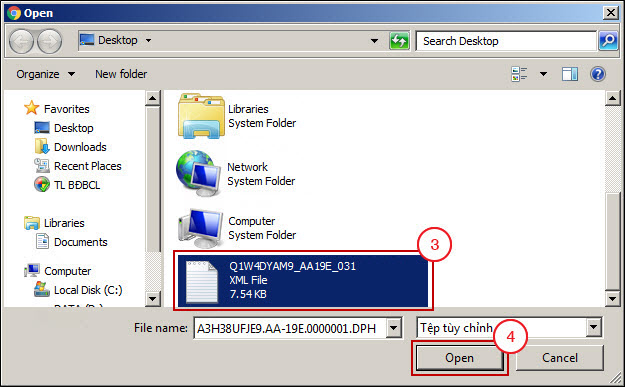Click the Forward navigation arrow button
This screenshot has width=625, height=387.
tap(50, 41)
